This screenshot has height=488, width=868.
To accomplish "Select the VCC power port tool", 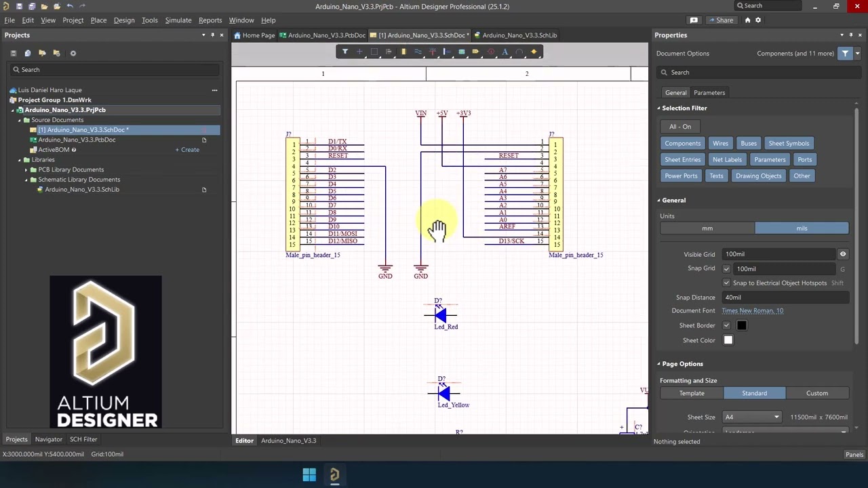I will tap(433, 52).
